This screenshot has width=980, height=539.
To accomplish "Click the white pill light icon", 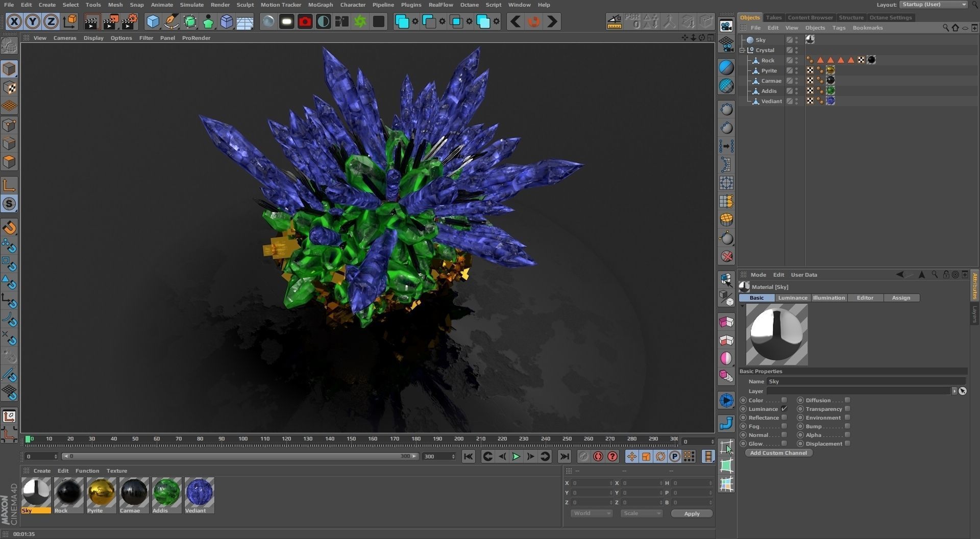I will point(286,21).
